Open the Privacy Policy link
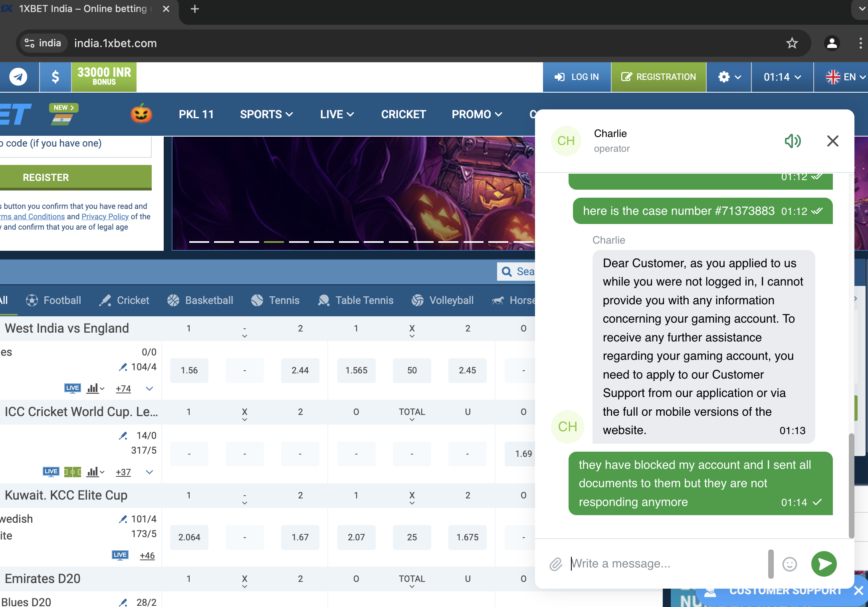868x607 pixels. click(x=105, y=216)
